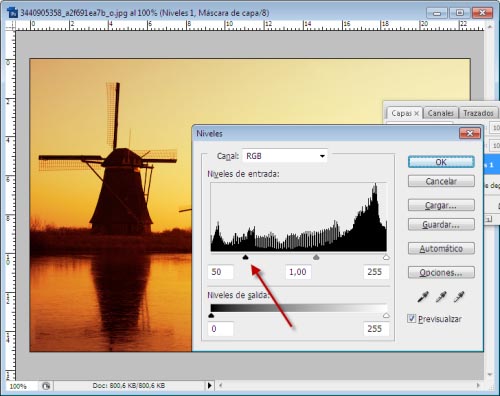
Task: Click the levels histogram display
Action: pyautogui.click(x=299, y=217)
